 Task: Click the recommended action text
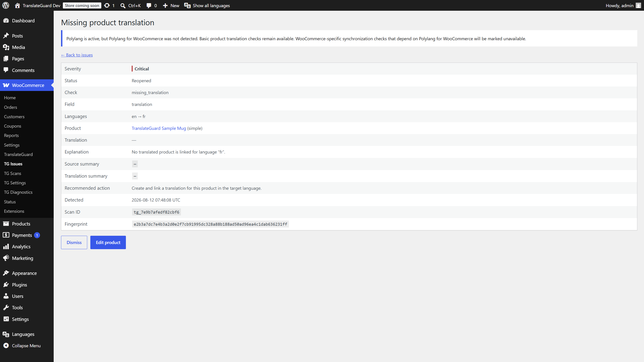click(x=197, y=188)
